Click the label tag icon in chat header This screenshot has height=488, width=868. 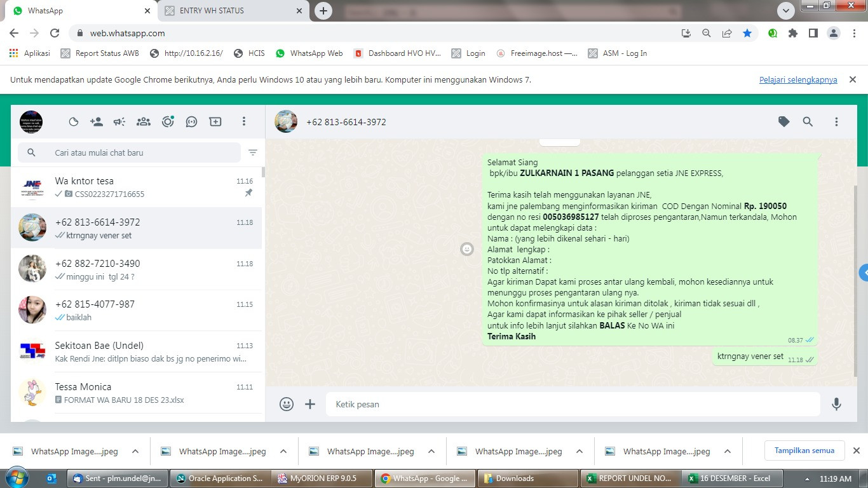click(784, 121)
